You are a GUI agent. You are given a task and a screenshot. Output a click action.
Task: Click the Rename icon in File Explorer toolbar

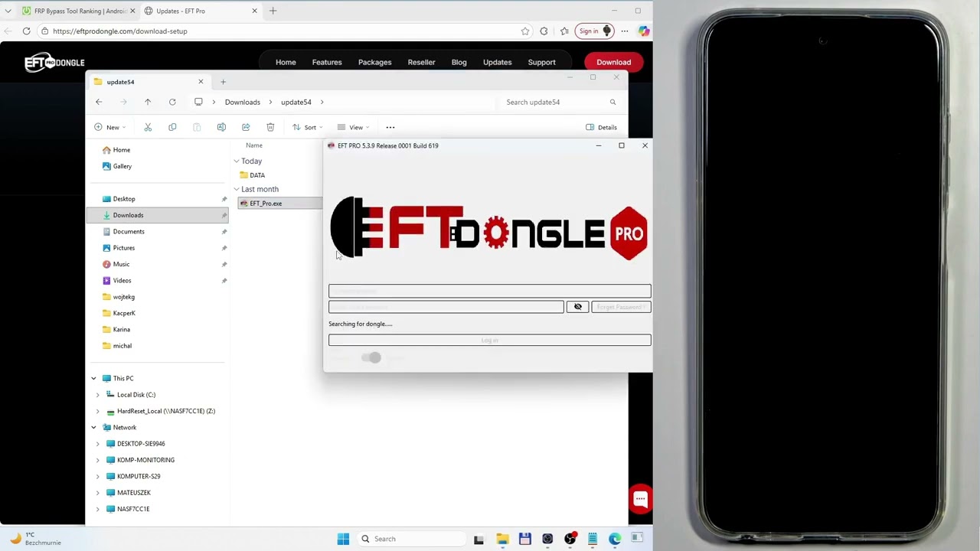click(221, 127)
